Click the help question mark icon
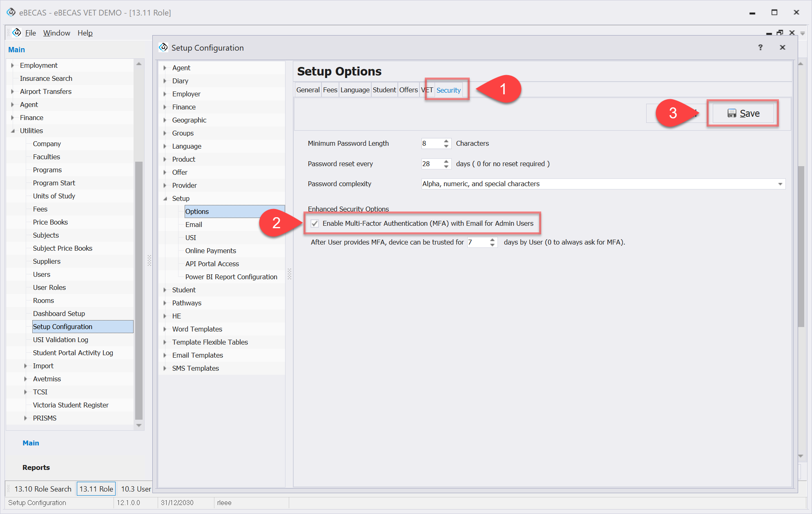 [760, 47]
